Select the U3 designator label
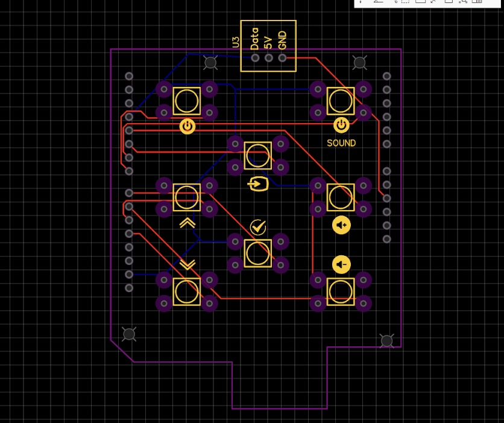Image resolution: width=504 pixels, height=423 pixels. (236, 42)
